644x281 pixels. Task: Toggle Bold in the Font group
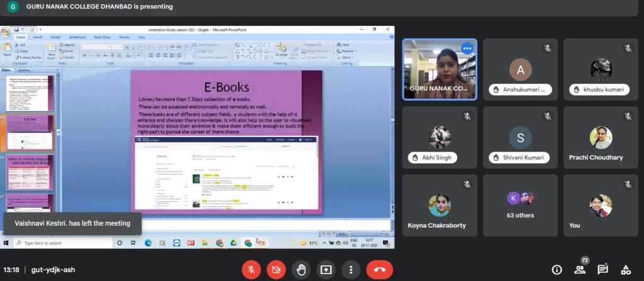click(x=85, y=55)
